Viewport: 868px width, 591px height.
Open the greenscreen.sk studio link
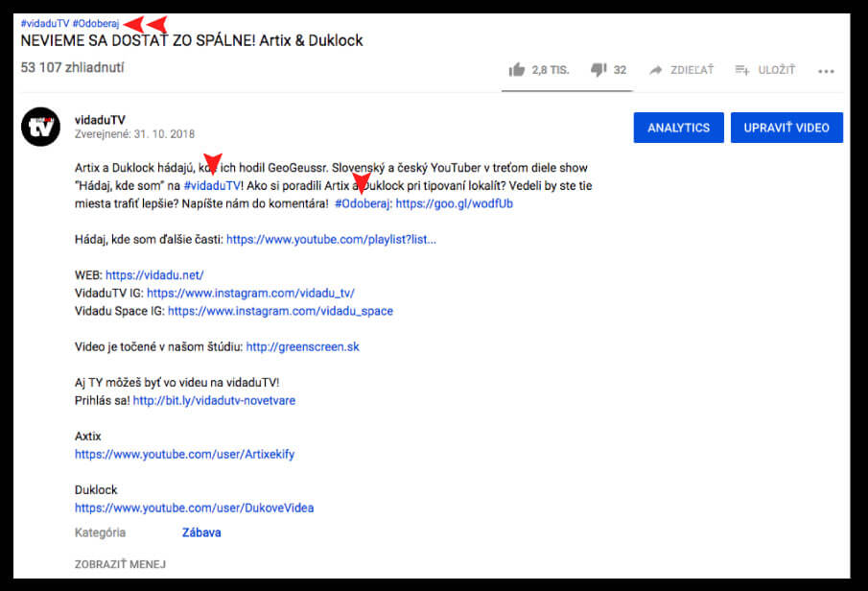point(302,346)
